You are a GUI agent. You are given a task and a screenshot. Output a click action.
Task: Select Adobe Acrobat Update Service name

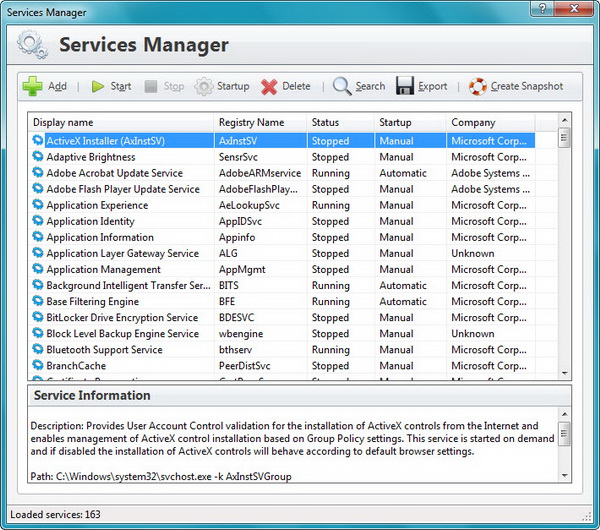pos(115,173)
